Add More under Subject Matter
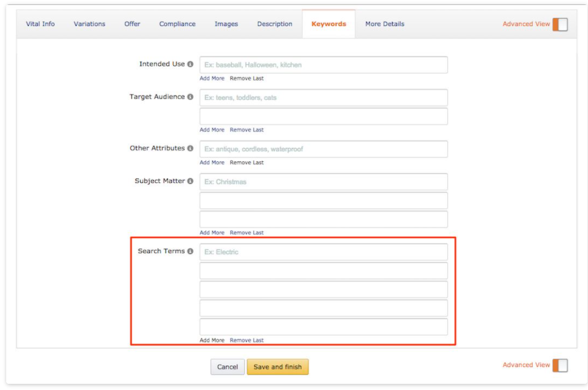This screenshot has width=588, height=390. coord(212,233)
